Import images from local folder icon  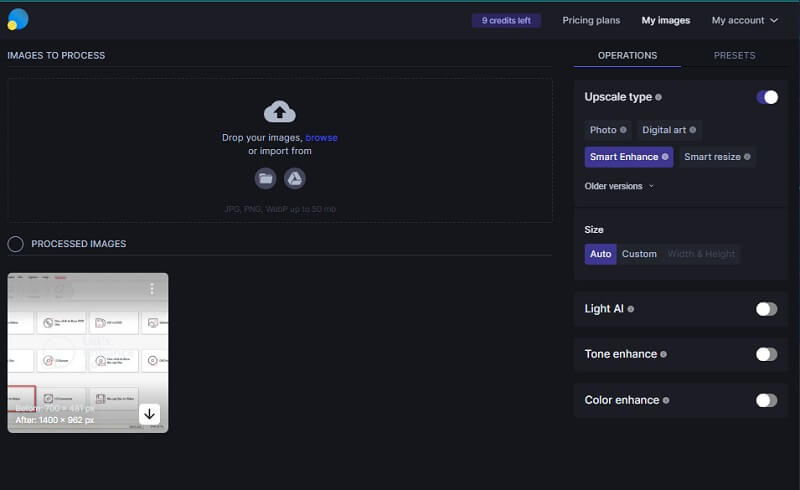coord(265,178)
